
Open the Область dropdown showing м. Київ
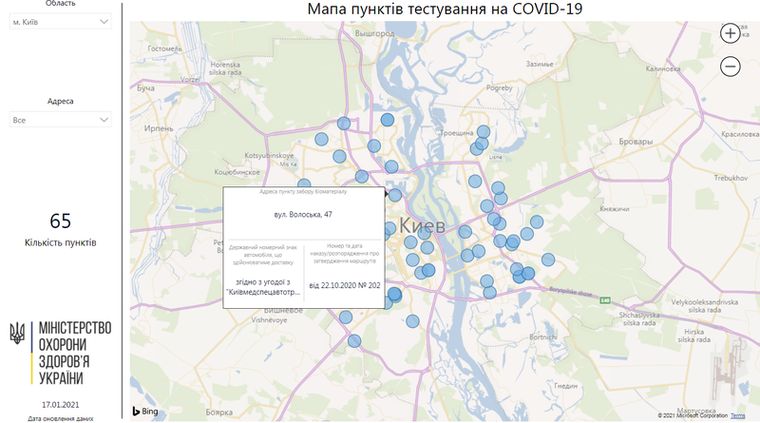[60, 21]
